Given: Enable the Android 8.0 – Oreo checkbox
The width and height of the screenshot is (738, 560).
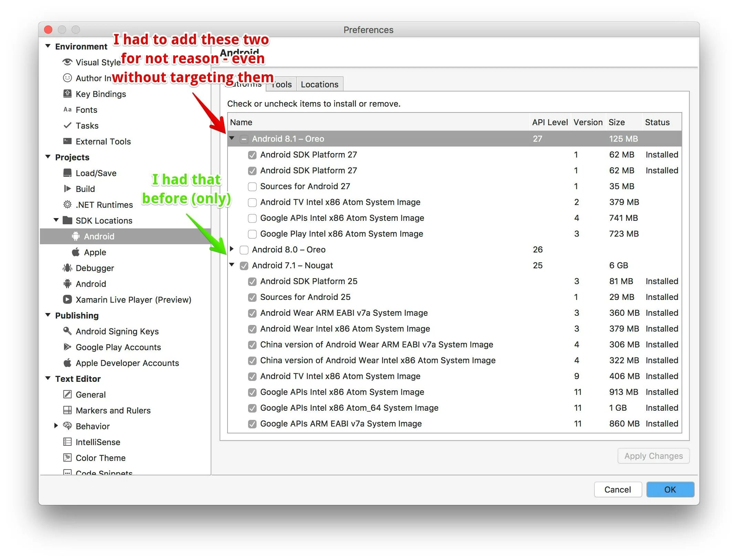Looking at the screenshot, I should [244, 250].
